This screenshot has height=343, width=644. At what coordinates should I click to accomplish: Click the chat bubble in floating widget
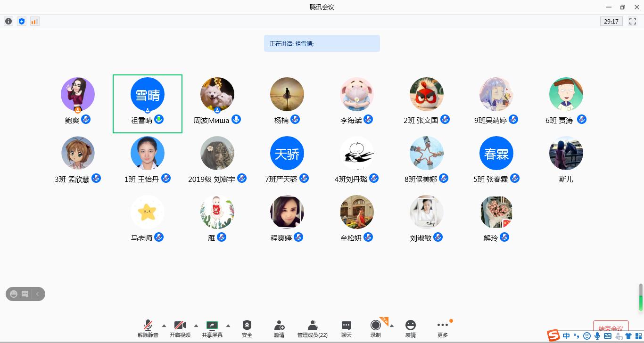pos(25,294)
